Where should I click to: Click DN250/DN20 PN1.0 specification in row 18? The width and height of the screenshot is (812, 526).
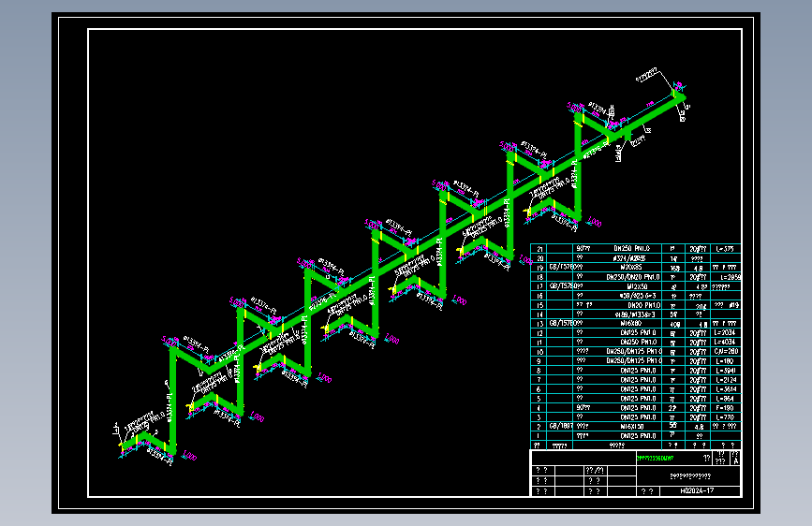[x=633, y=277]
